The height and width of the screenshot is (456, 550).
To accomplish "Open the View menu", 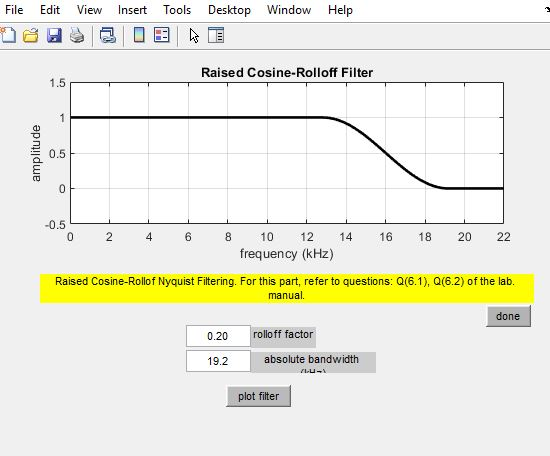I will click(89, 10).
